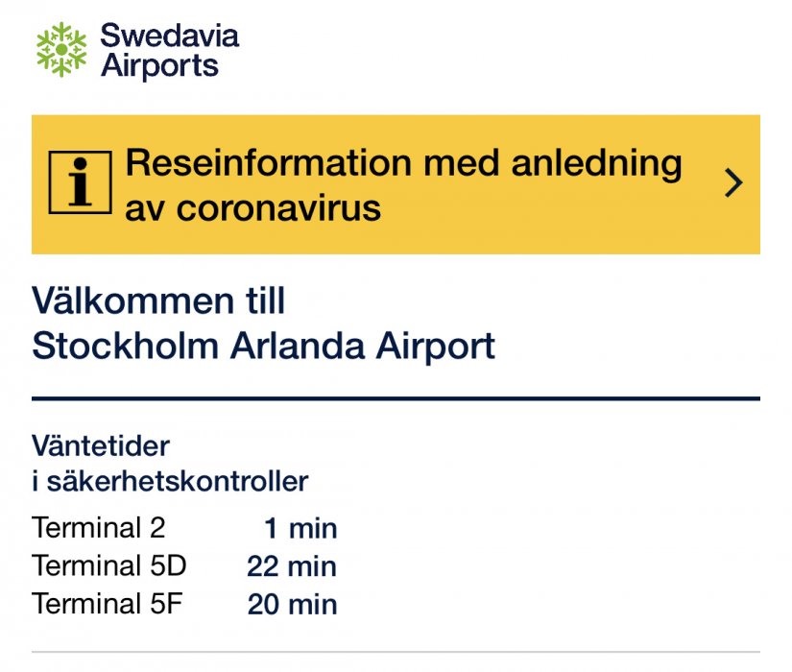The width and height of the screenshot is (792, 672).
Task: Open the i säkerhetskontroller text line
Action: coord(170,481)
